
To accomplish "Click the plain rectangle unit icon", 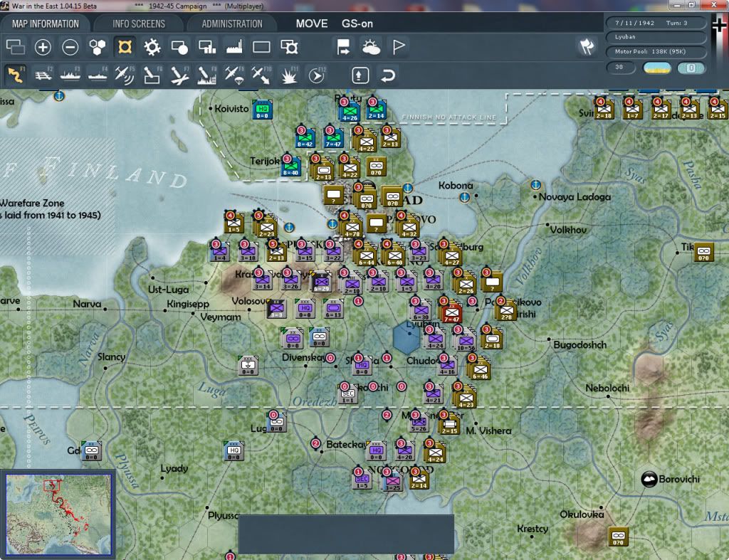I will click(x=261, y=47).
